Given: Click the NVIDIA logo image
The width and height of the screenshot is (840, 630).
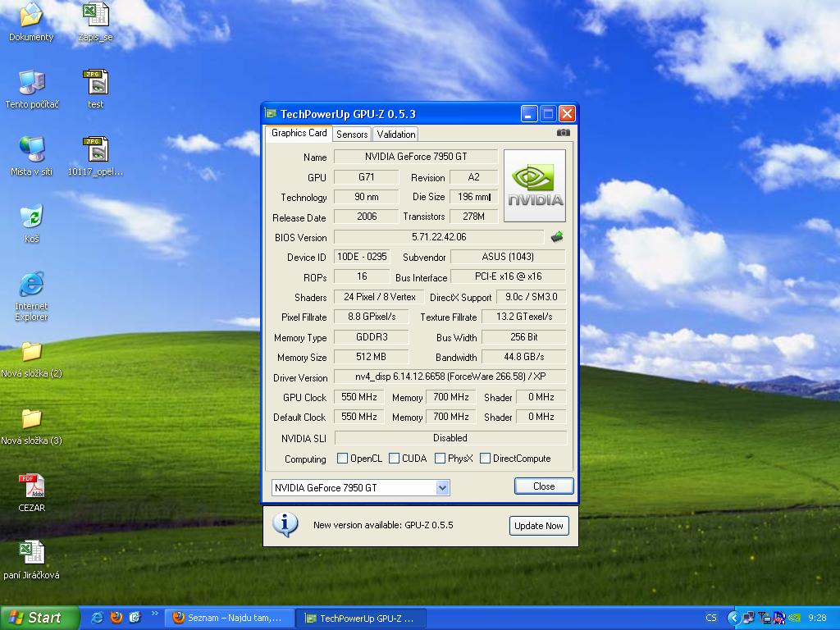Looking at the screenshot, I should click(534, 185).
